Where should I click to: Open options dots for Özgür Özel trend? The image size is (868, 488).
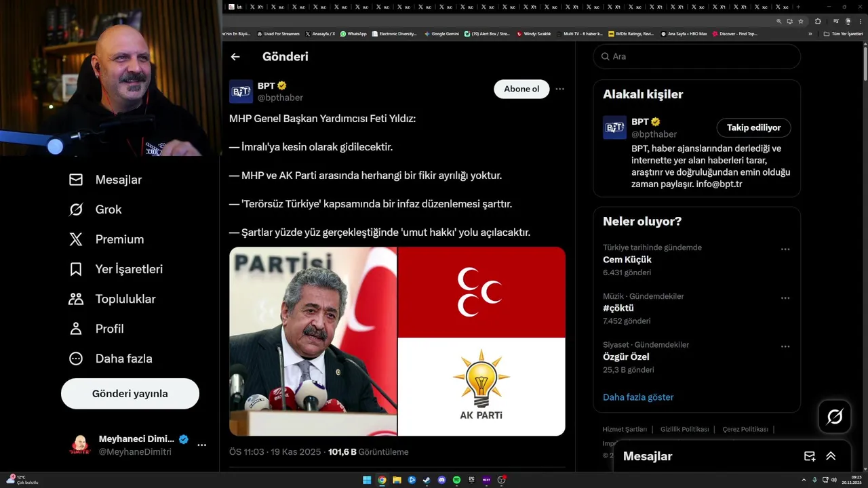(x=785, y=346)
